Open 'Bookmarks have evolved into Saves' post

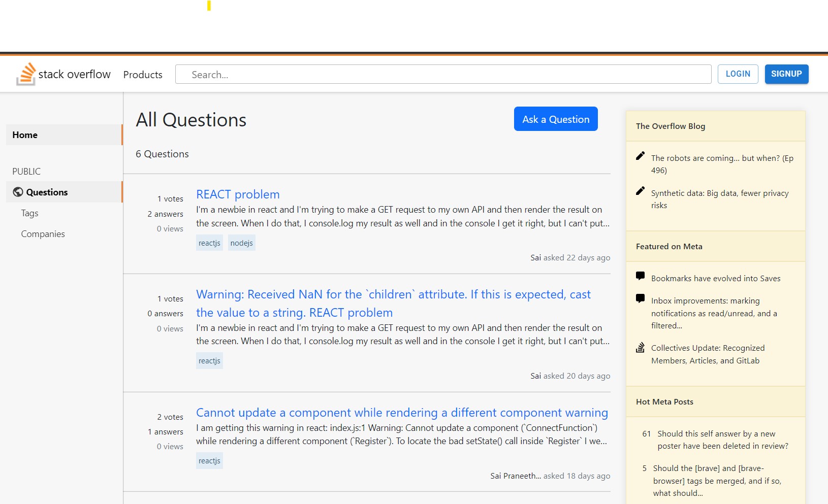click(716, 278)
